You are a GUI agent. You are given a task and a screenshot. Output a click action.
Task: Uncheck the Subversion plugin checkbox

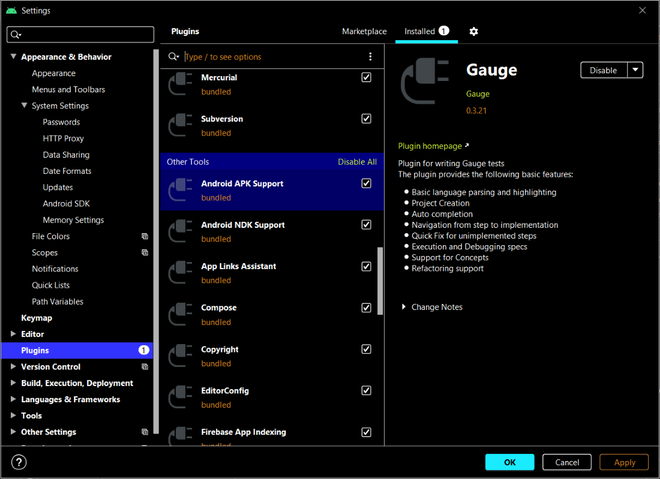366,119
